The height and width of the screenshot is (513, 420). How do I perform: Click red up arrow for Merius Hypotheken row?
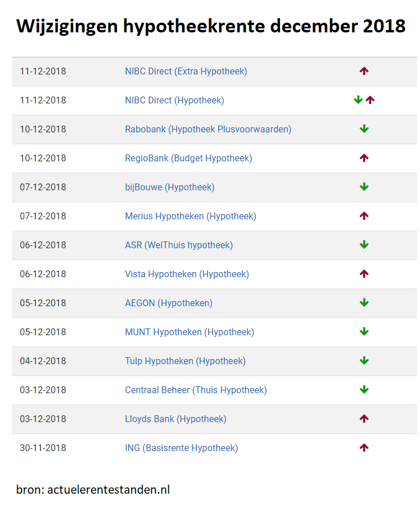point(364,216)
